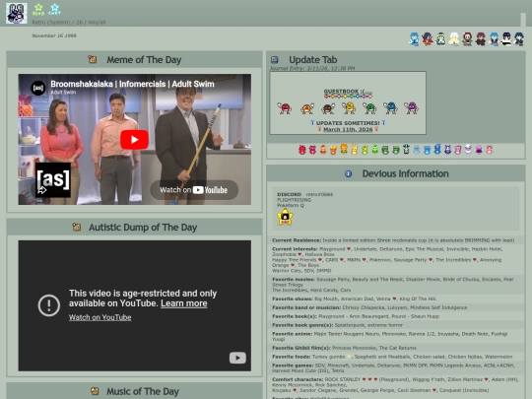The width and height of the screenshot is (532, 399).
Task: Click the Retro (System) / 26 profile text
Action: [69, 23]
